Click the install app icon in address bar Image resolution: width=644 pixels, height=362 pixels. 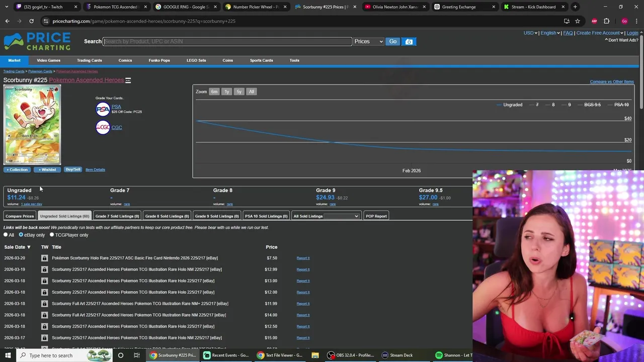tap(567, 21)
